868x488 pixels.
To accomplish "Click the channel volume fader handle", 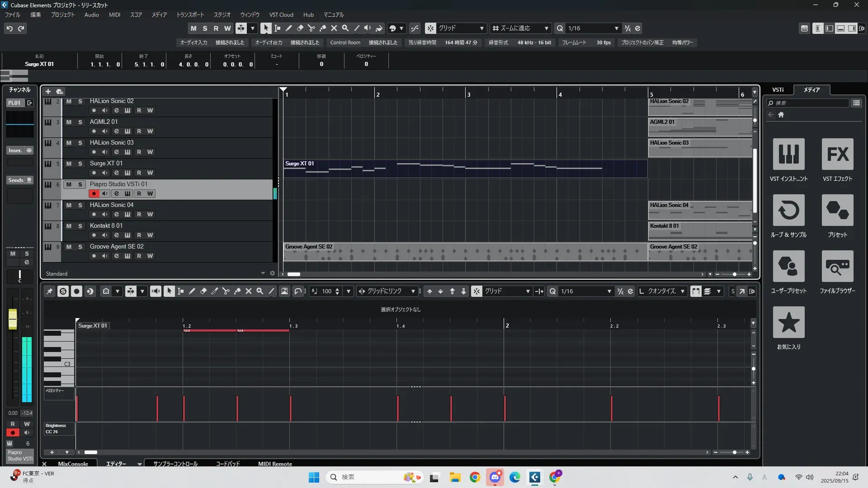I will [13, 319].
